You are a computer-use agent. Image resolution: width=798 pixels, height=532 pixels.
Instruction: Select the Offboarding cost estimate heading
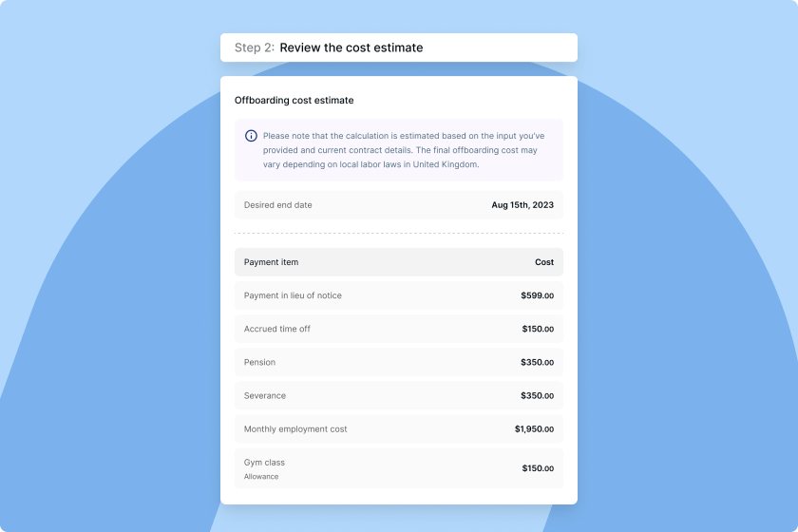coord(294,100)
